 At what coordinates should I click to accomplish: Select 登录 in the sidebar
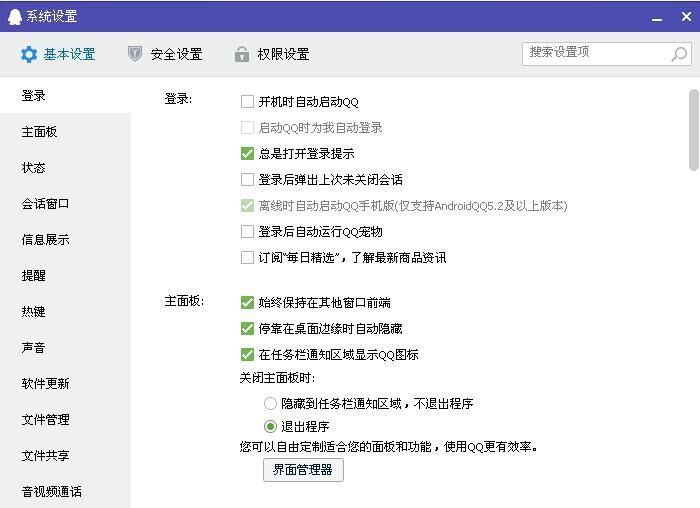tap(65, 96)
